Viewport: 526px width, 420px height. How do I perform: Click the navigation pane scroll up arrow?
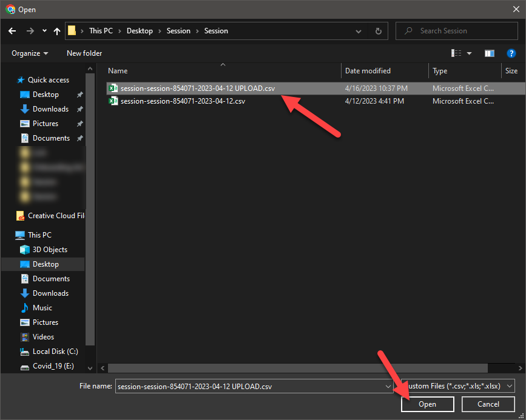[x=90, y=68]
